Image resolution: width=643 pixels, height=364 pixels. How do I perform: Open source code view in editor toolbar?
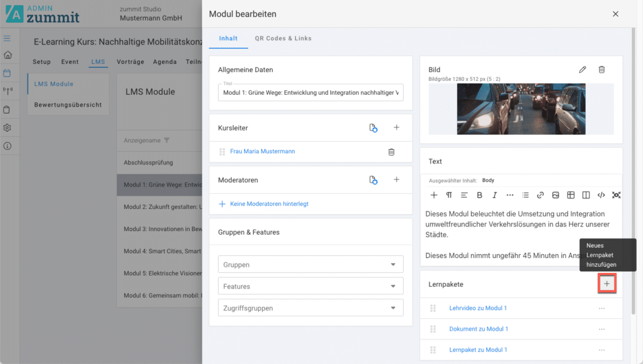click(x=601, y=195)
